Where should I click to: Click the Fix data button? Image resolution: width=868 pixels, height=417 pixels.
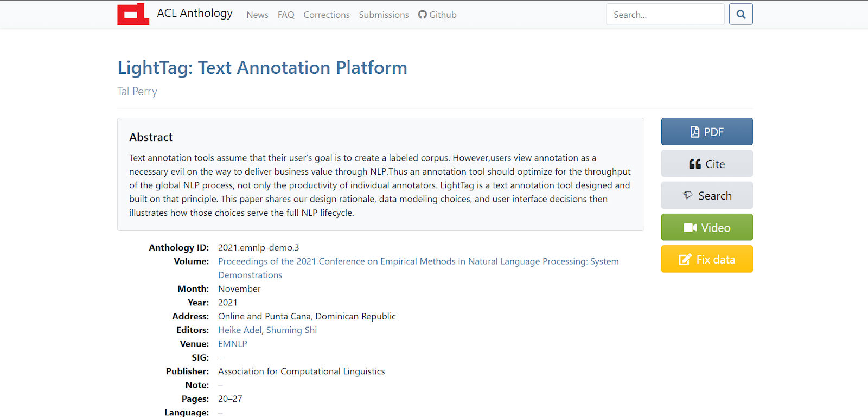tap(707, 259)
